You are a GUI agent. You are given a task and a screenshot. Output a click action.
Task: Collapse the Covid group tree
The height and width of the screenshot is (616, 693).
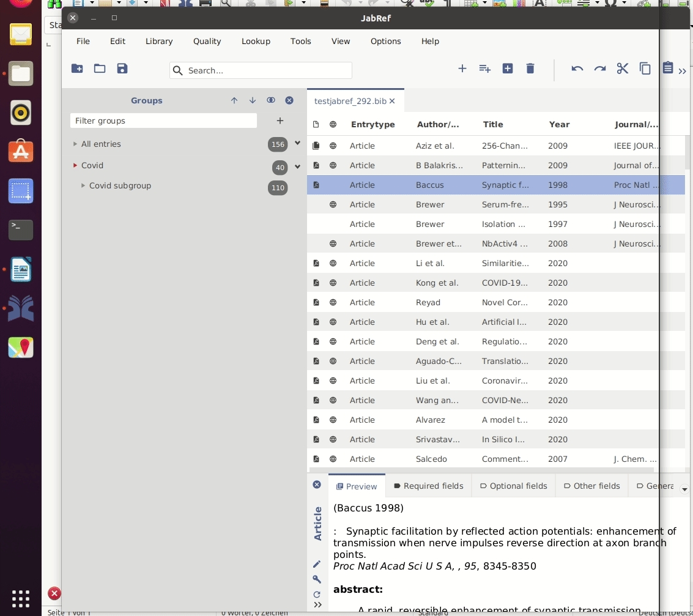point(75,166)
